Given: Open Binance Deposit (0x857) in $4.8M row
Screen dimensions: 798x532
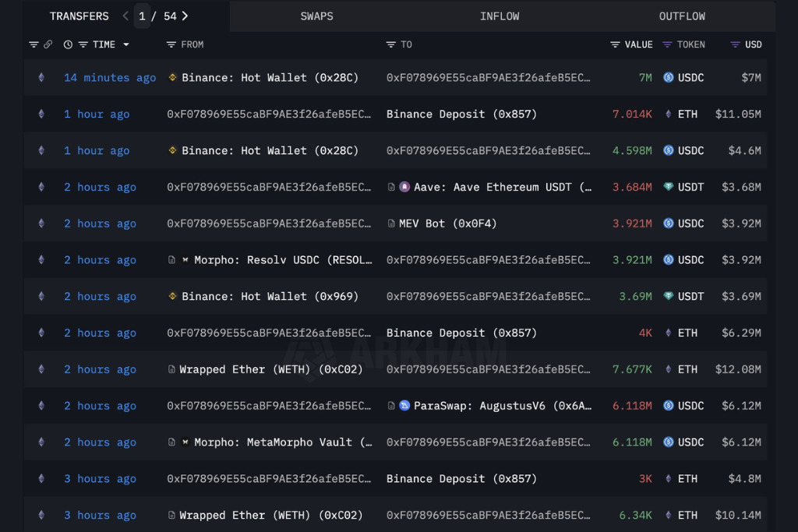Looking at the screenshot, I should pyautogui.click(x=461, y=479).
